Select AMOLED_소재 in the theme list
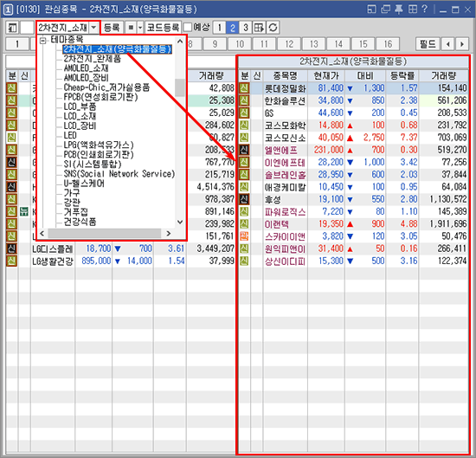476x458 pixels. 86,68
